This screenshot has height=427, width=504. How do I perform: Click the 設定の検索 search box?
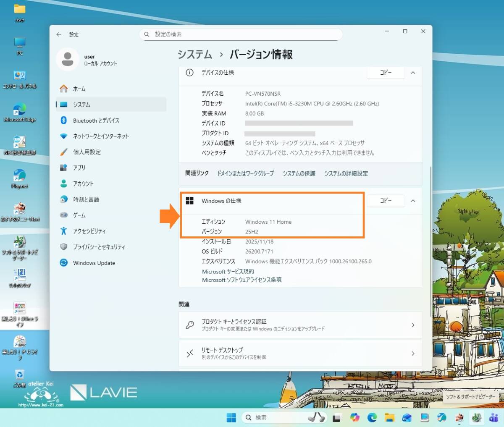(241, 34)
